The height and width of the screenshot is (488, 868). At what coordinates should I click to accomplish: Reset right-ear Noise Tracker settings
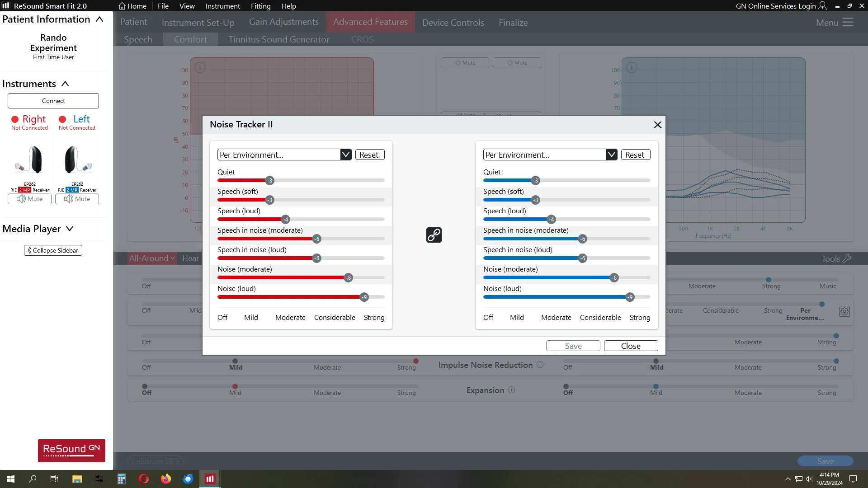point(369,155)
